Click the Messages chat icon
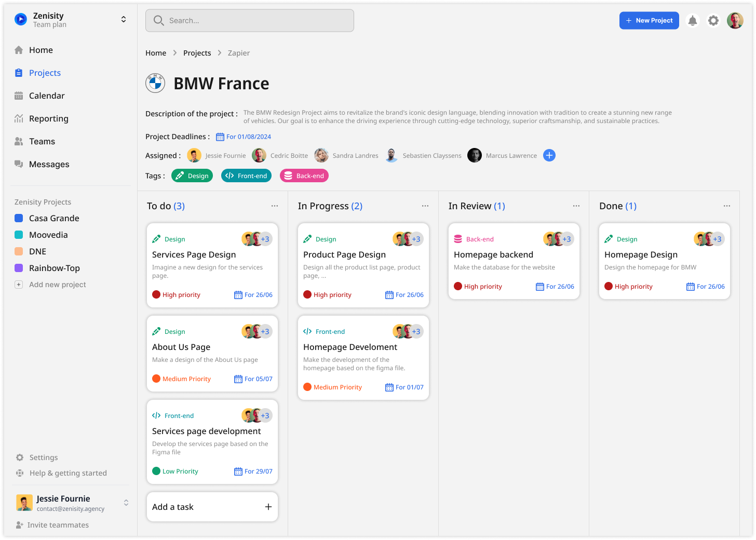 [x=19, y=164]
